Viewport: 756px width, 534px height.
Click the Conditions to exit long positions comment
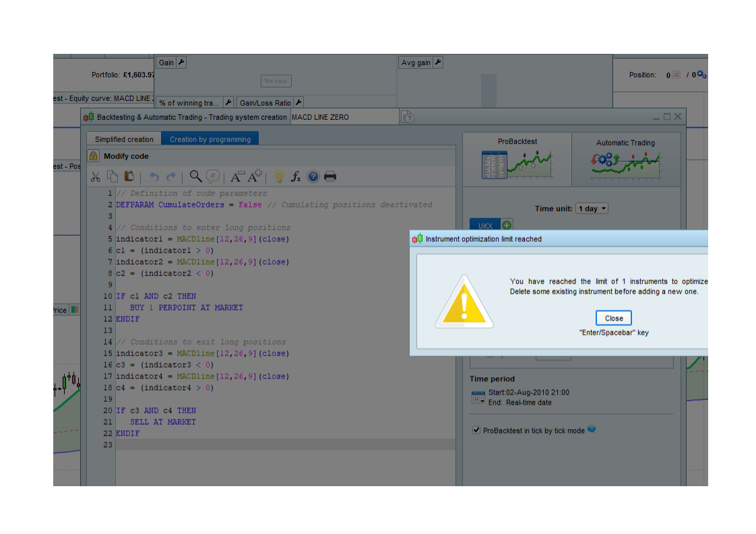pyautogui.click(x=201, y=341)
